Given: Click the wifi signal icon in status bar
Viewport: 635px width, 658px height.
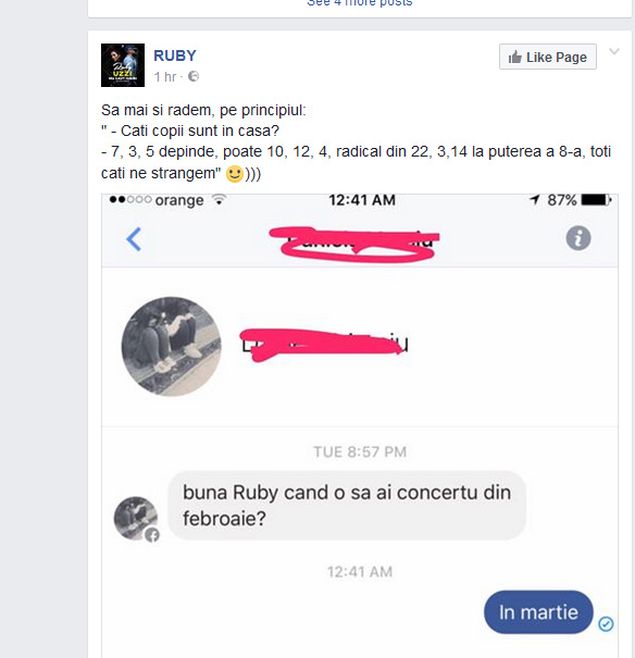Looking at the screenshot, I should 219,200.
